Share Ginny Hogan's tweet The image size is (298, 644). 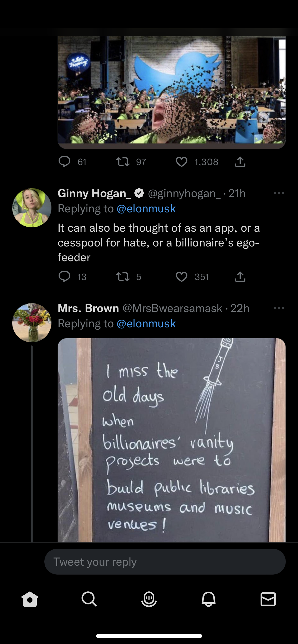click(x=240, y=277)
